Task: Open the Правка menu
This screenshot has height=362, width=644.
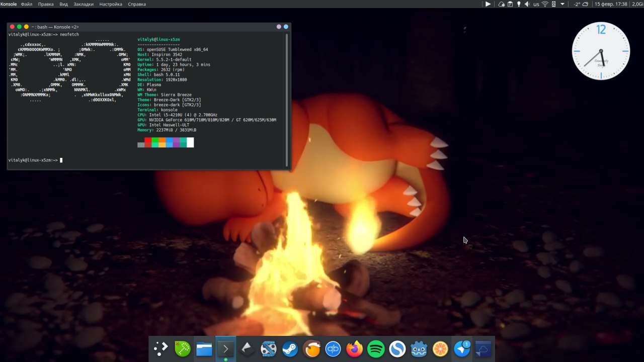Action: click(46, 4)
